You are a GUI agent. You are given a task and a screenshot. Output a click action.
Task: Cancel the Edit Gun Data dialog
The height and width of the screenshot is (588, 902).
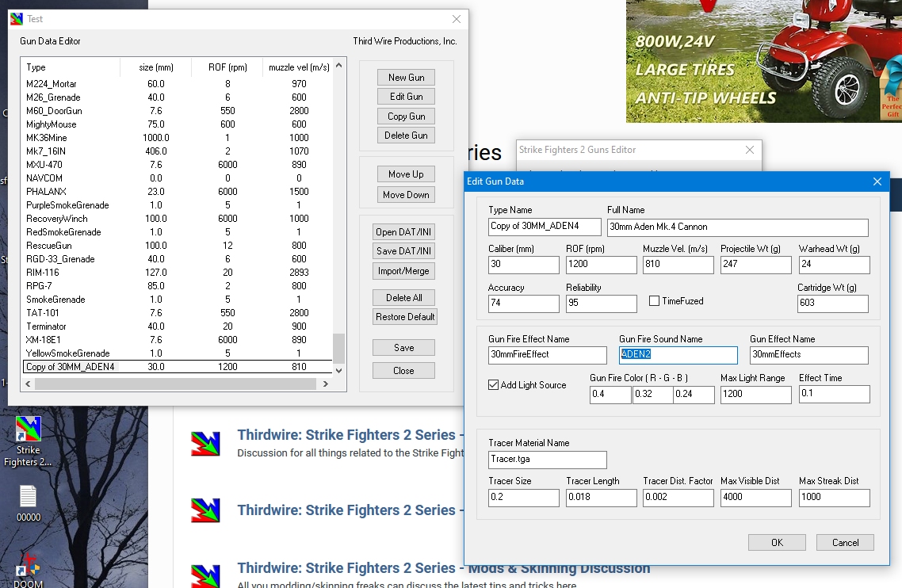[845, 543]
